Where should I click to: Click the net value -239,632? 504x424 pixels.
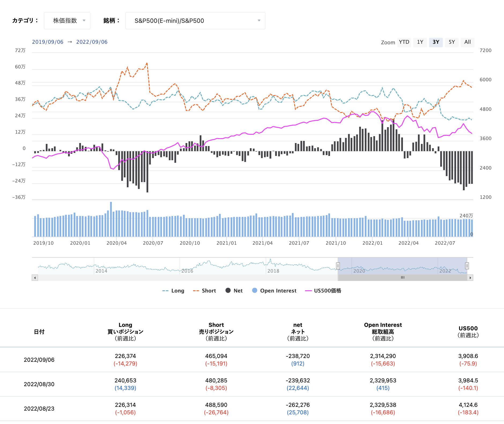click(x=298, y=381)
